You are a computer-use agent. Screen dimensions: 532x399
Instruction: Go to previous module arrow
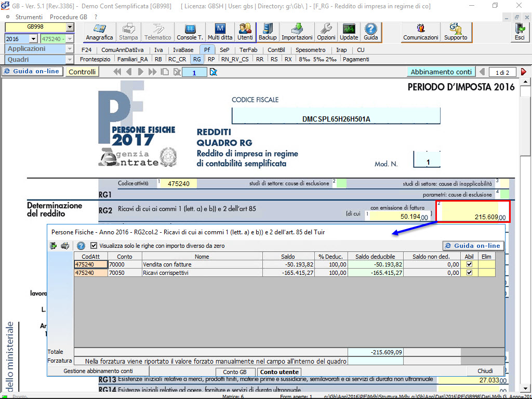point(129,72)
